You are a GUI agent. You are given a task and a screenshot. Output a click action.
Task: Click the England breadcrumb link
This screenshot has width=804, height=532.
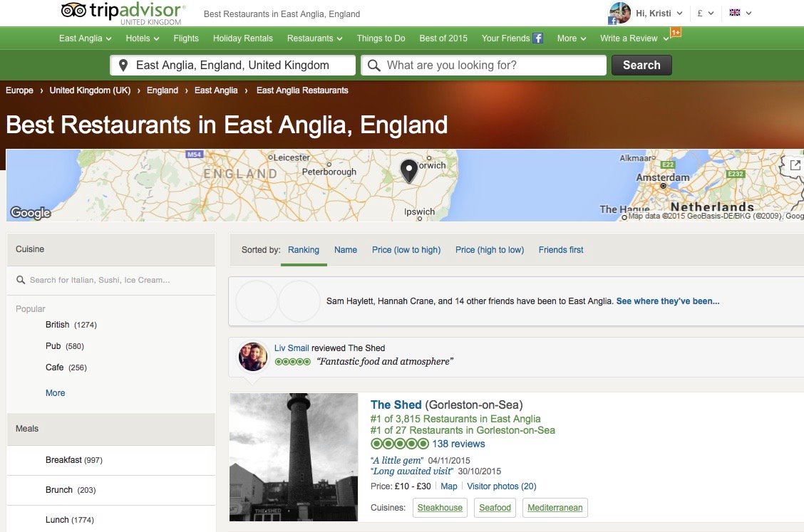coord(163,90)
